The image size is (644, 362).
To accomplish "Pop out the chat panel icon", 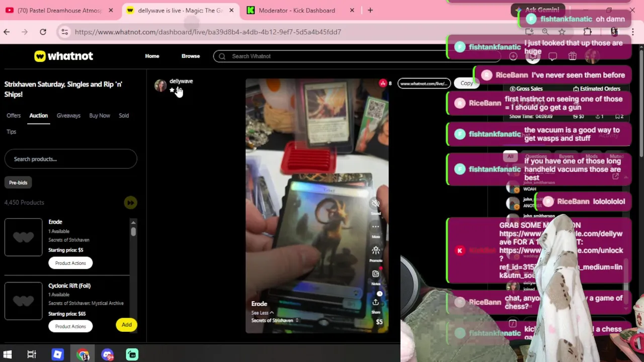I will (x=615, y=176).
